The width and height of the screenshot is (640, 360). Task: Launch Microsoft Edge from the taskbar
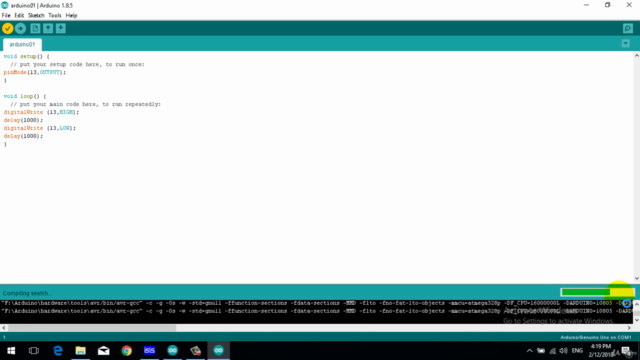pos(58,351)
